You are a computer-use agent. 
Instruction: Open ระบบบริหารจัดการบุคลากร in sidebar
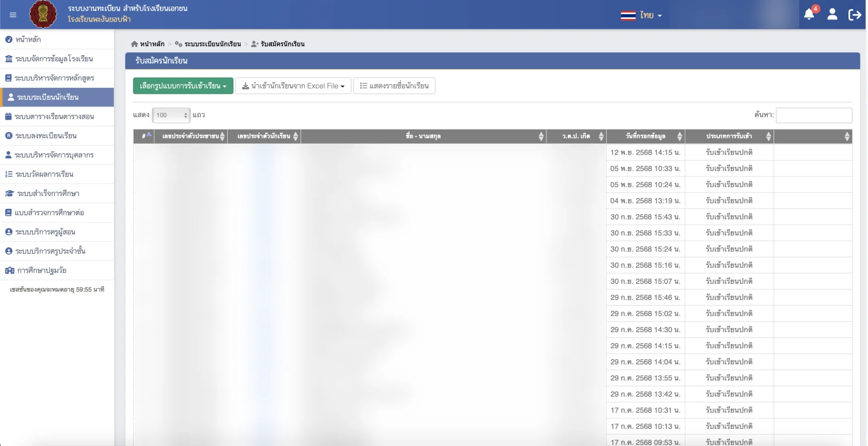click(57, 155)
